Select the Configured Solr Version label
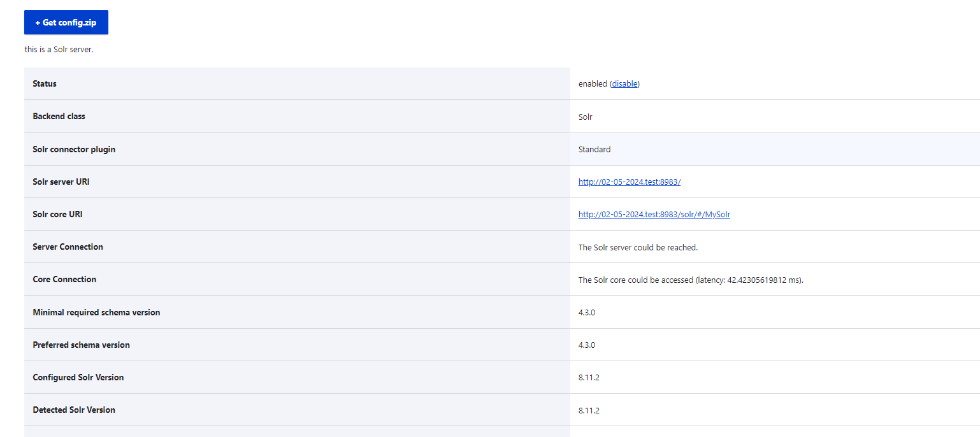Viewport: 980px width, 437px height. pyautogui.click(x=78, y=378)
